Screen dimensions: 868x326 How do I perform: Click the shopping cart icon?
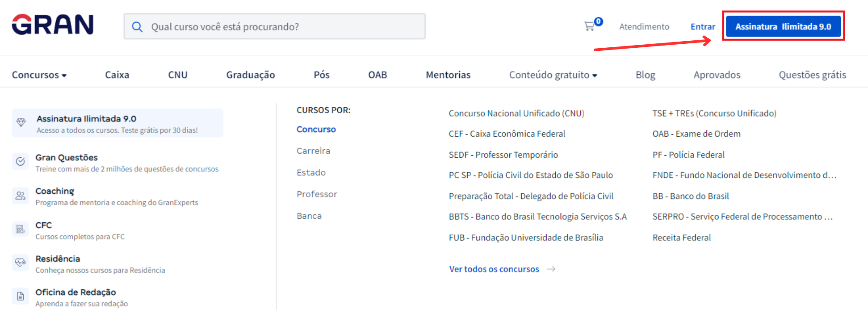point(589,26)
